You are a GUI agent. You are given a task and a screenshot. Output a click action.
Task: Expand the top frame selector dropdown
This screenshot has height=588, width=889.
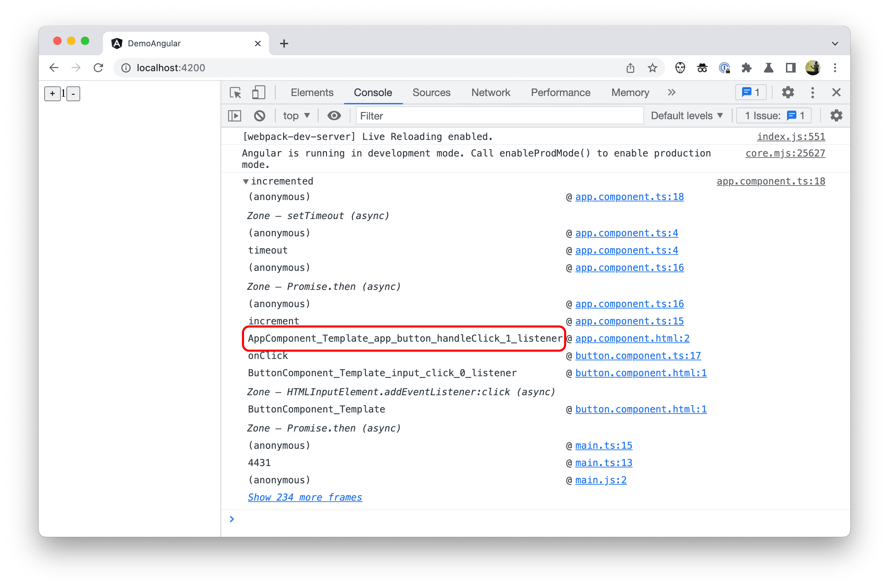(x=294, y=117)
